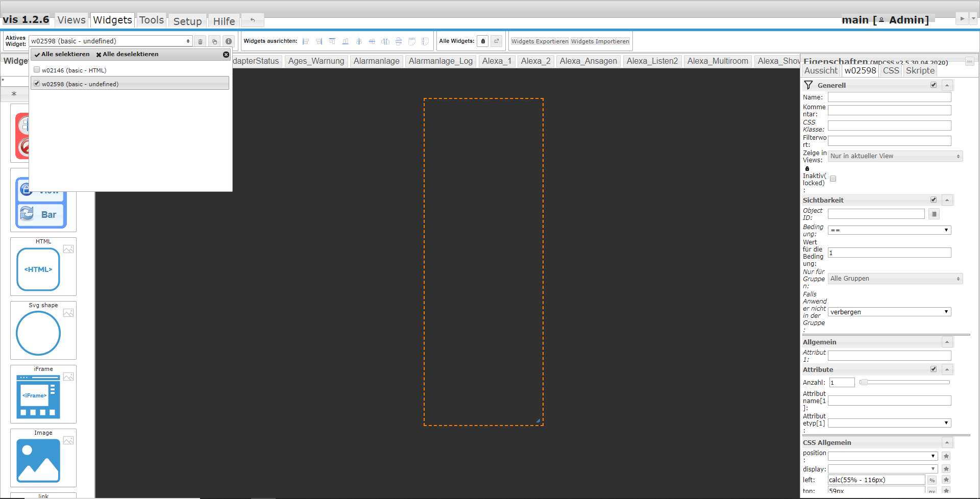Image resolution: width=980 pixels, height=499 pixels.
Task: Check the w02146 (basic - HTML) checkbox
Action: [x=37, y=70]
